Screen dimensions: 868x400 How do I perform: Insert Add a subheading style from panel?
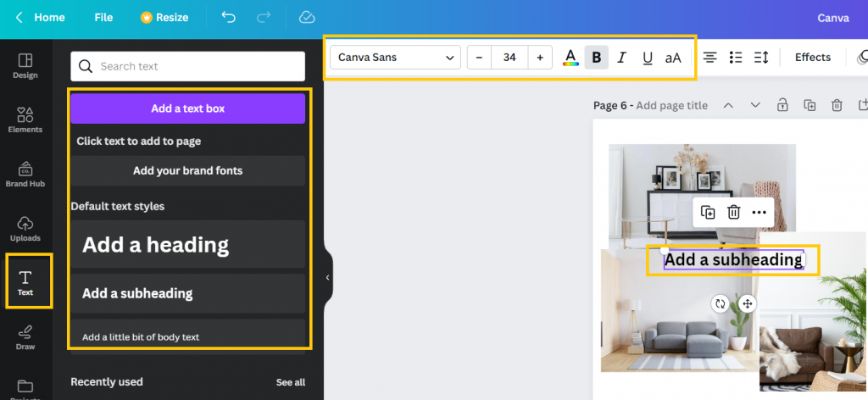[187, 293]
